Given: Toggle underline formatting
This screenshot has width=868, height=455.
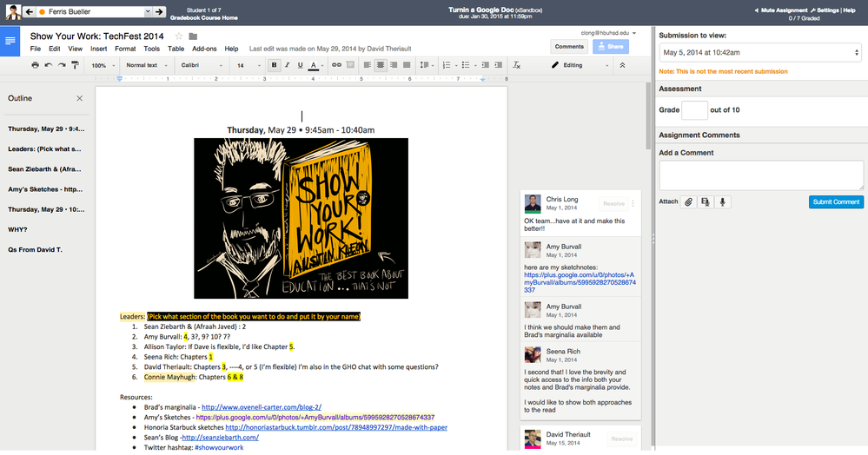Looking at the screenshot, I should (x=301, y=65).
